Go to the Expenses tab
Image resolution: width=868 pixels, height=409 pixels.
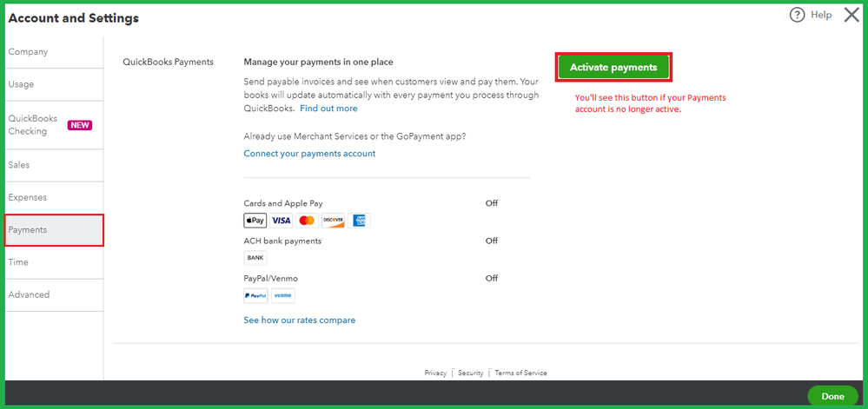pos(28,197)
